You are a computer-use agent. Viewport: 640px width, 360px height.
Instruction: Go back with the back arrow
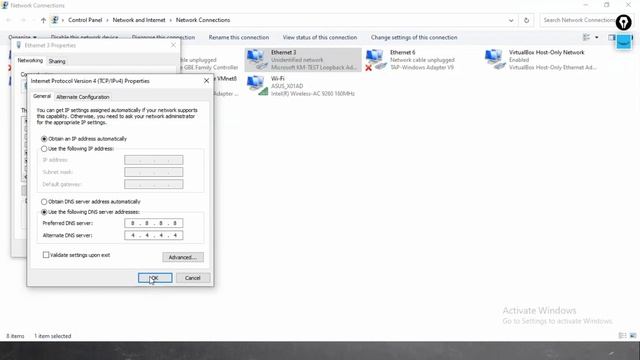coord(9,20)
